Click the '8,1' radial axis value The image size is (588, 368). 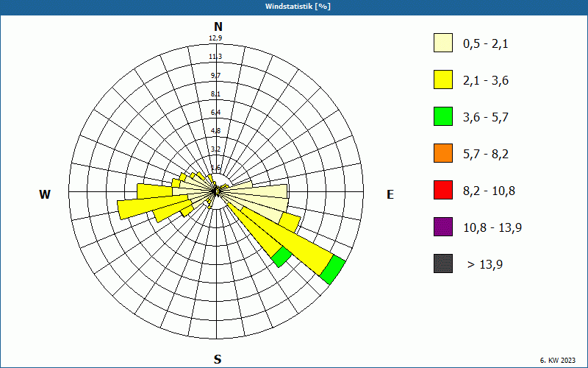[x=215, y=94]
